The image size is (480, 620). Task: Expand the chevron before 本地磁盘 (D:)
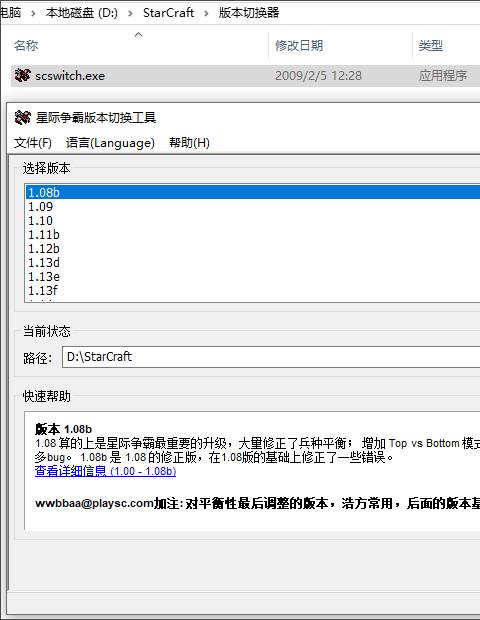(33, 13)
